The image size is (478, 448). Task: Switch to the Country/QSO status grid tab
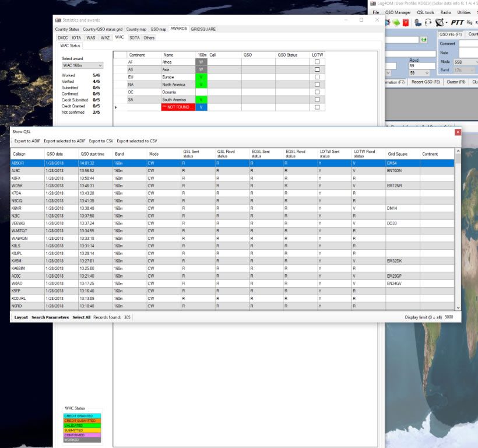point(103,29)
